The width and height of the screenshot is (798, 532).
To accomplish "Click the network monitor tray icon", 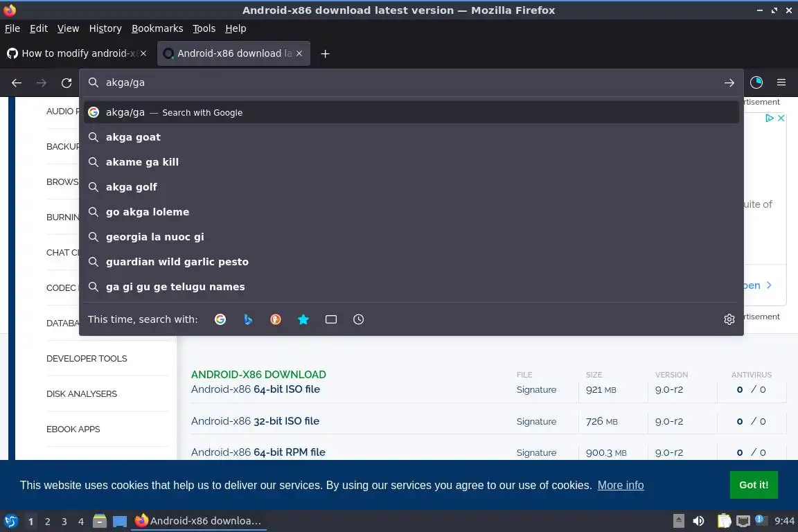I will [x=743, y=521].
